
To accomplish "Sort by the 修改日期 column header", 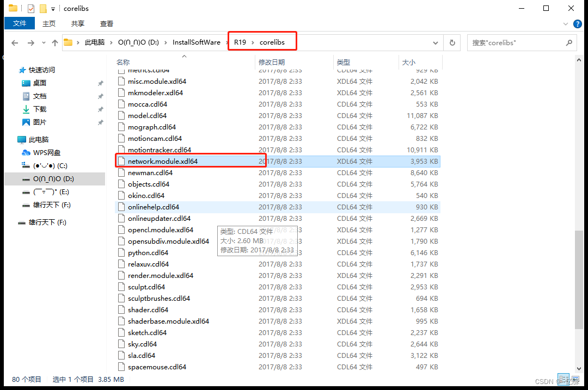I will 272,62.
